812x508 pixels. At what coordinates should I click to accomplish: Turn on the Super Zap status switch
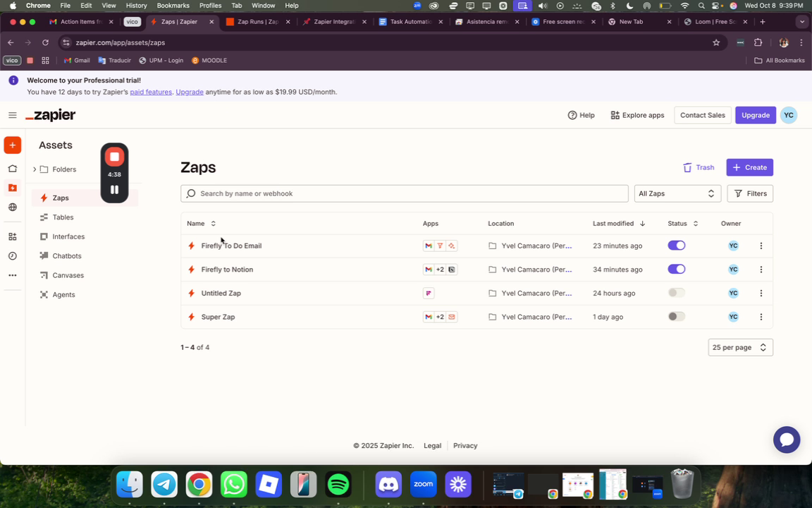[x=677, y=316]
